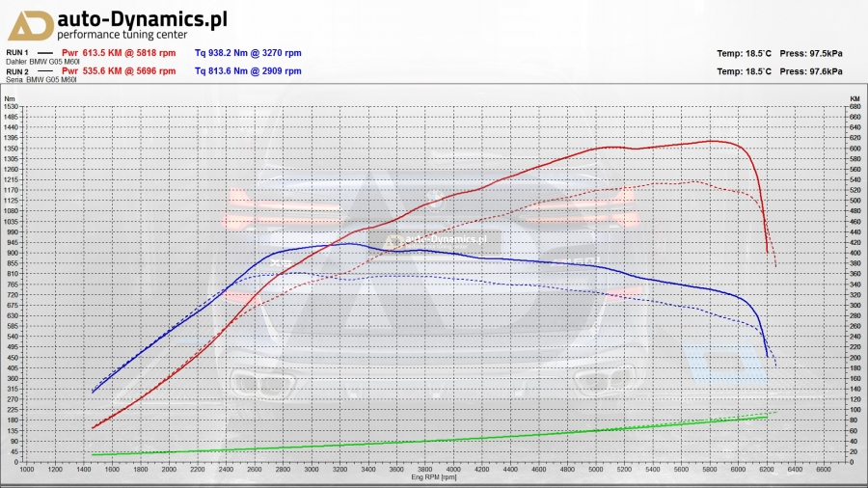Select the RUN 2 legend label
The image size is (868, 488).
tap(17, 71)
